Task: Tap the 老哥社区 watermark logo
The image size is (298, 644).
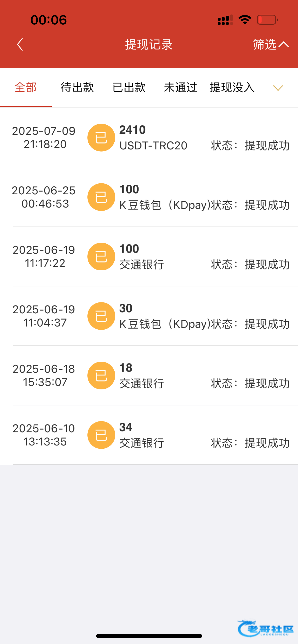Action: coord(265,628)
